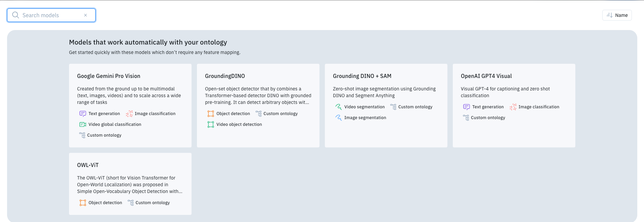Click Object detection icon in OWL-ViT card
Image resolution: width=644 pixels, height=222 pixels.
(x=83, y=203)
